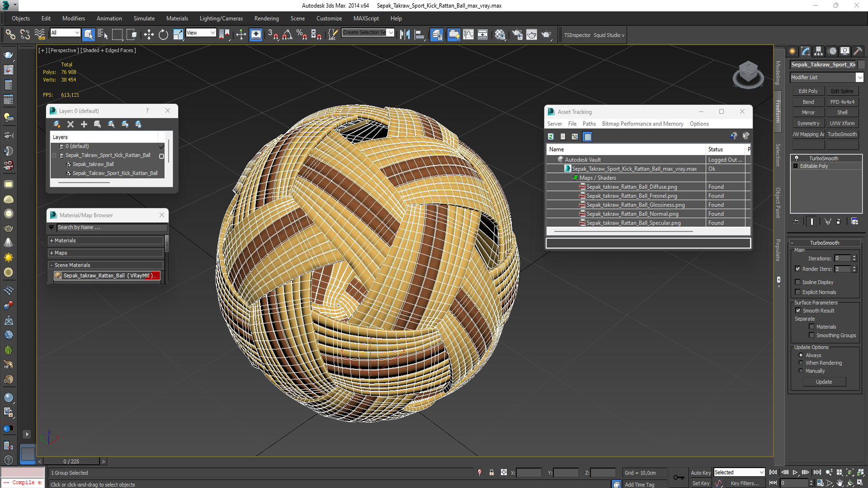Click Delete layer X icon in Layer dialog
The height and width of the screenshot is (488, 868).
click(71, 124)
